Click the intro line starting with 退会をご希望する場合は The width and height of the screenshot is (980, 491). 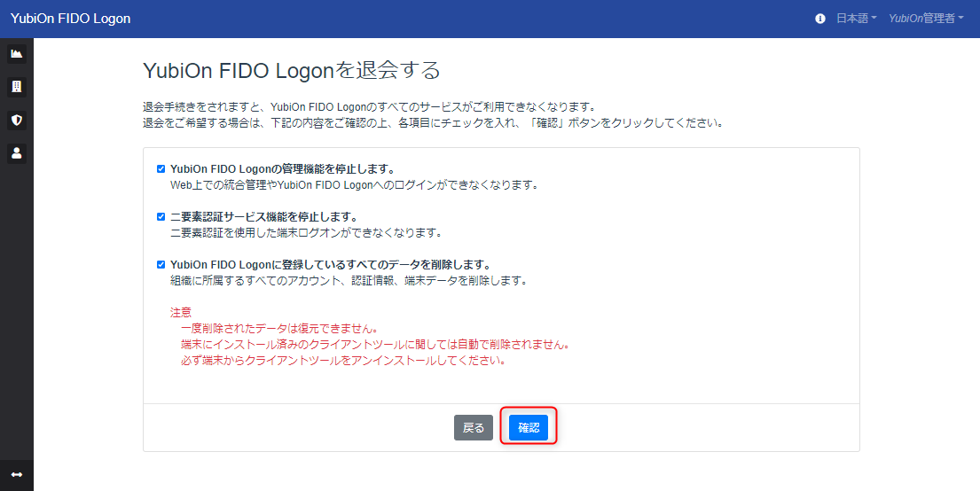coord(433,124)
